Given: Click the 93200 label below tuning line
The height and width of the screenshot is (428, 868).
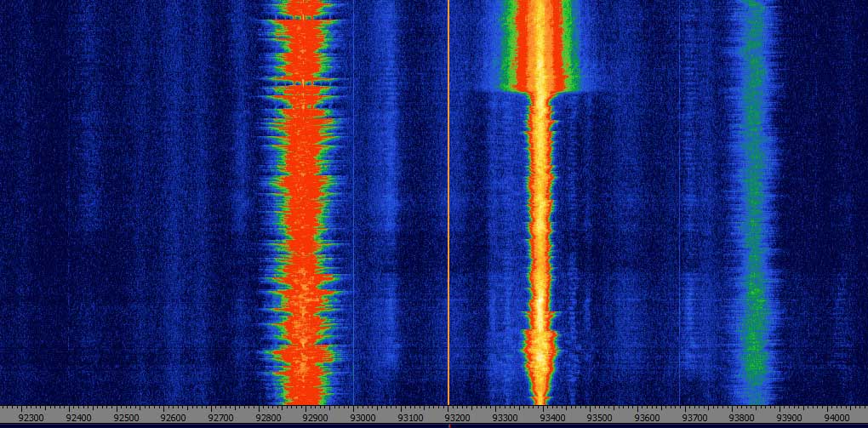Looking at the screenshot, I should pos(458,418).
